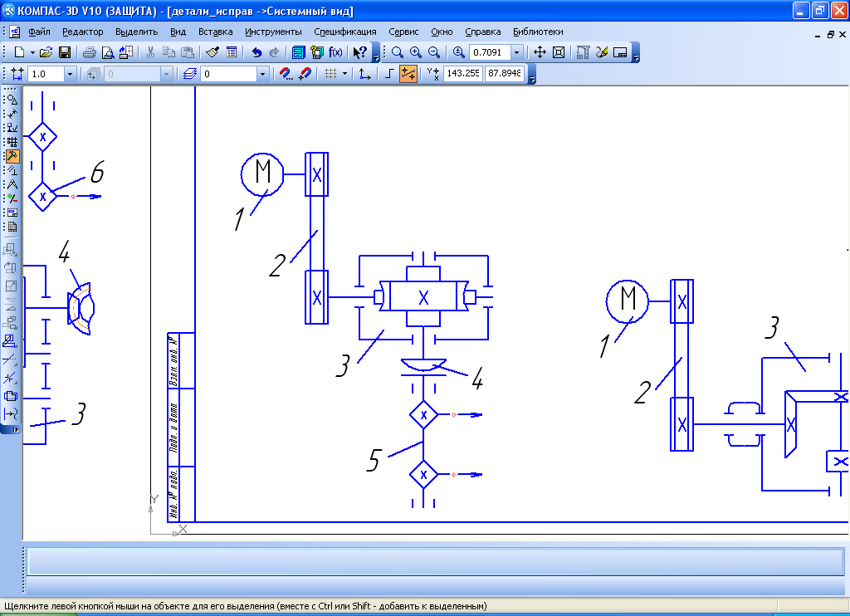Open the local coordinate system tool

tap(364, 74)
